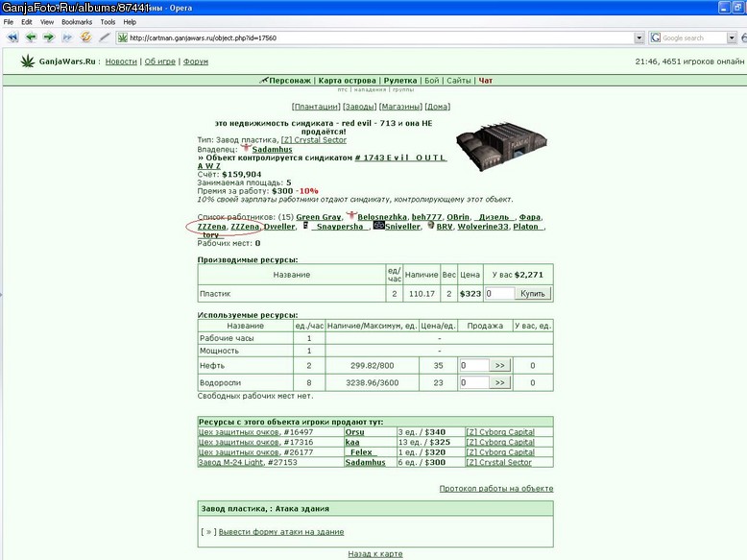Viewport: 747px width, 560px height.
Task: Open seller Orsu profile link
Action: click(x=354, y=432)
